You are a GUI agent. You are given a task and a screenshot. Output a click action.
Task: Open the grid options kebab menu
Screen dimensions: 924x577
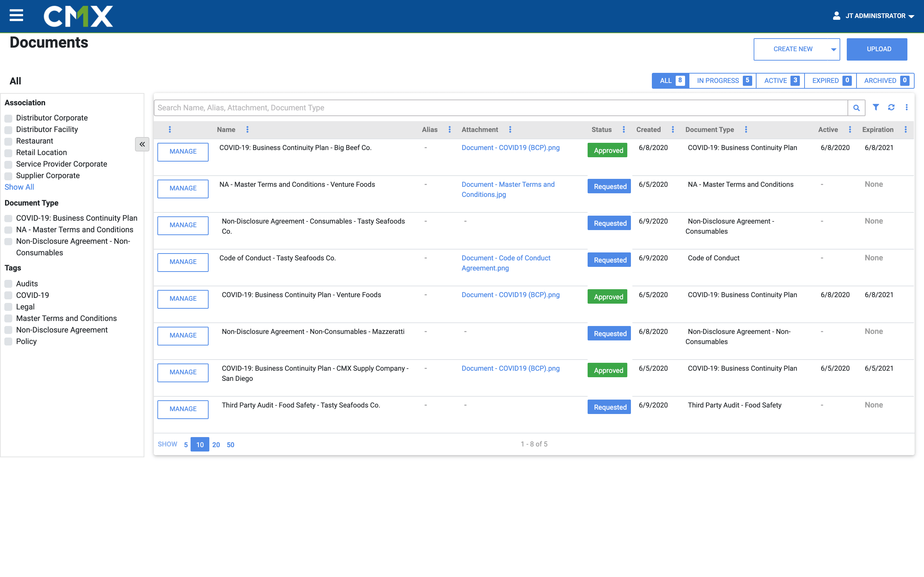click(906, 107)
